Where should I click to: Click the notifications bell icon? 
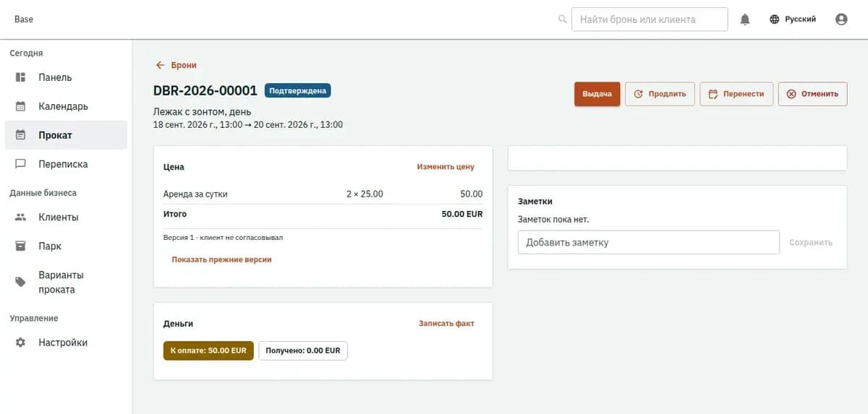745,20
